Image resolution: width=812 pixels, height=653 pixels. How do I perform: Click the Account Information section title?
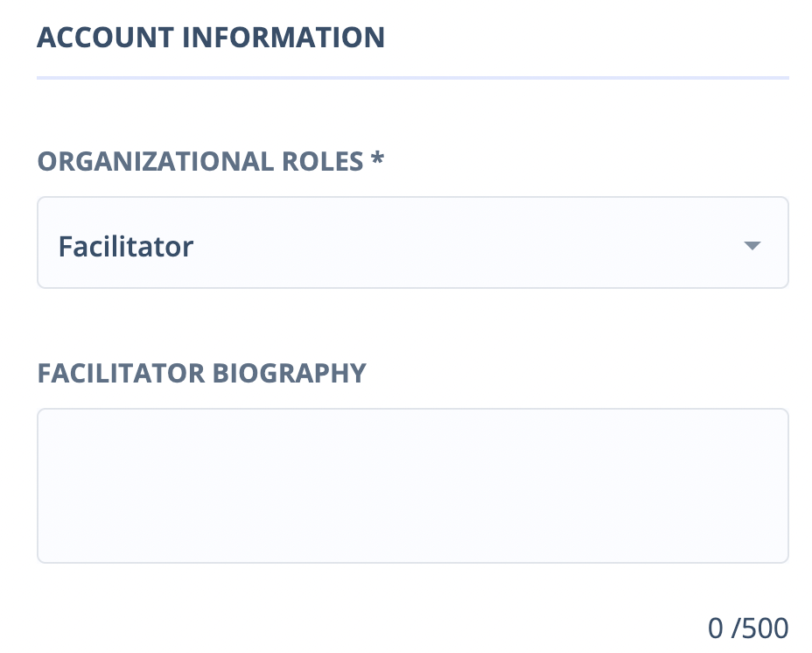210,38
